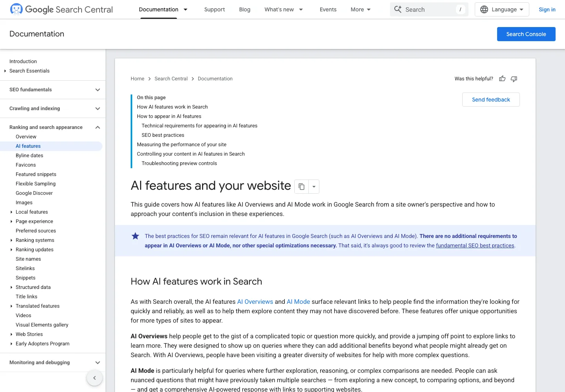Click the Search Central breadcrumb
565x392 pixels.
171,79
